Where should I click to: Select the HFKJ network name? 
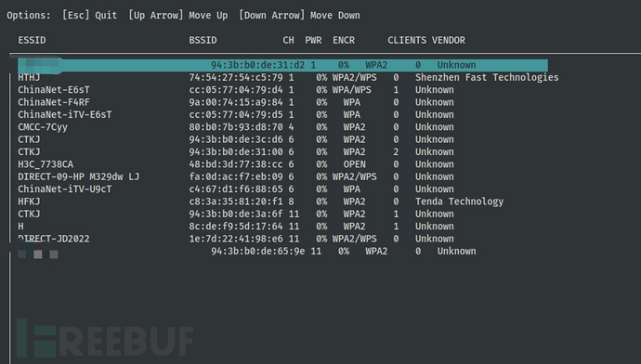[29, 201]
